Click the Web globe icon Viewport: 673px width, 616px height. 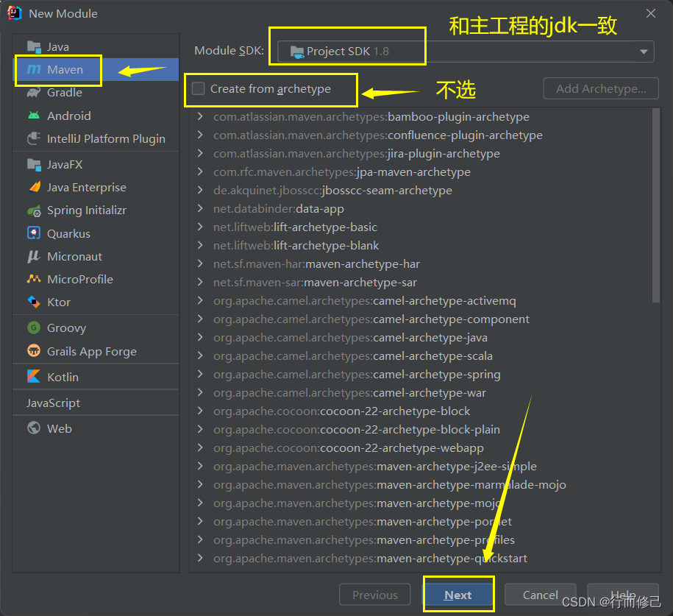coord(34,428)
